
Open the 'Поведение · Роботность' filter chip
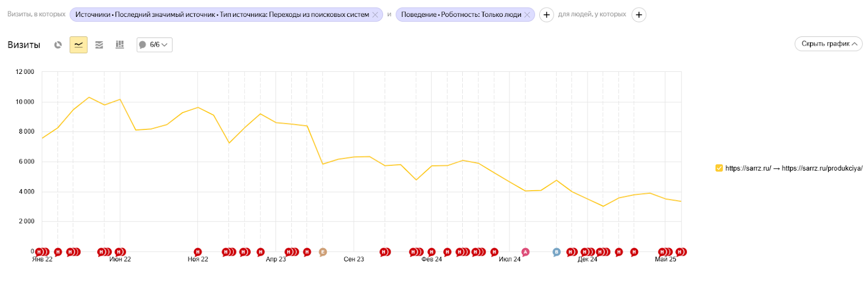[x=461, y=15]
